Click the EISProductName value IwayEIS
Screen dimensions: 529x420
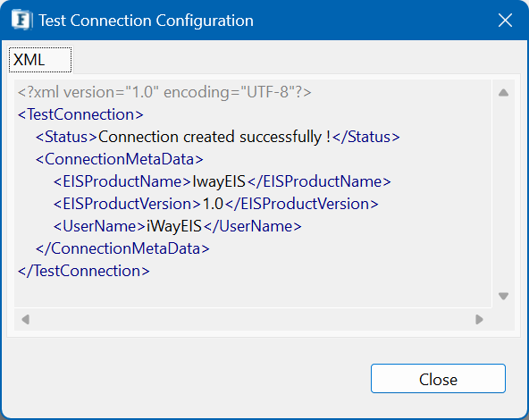(x=219, y=181)
